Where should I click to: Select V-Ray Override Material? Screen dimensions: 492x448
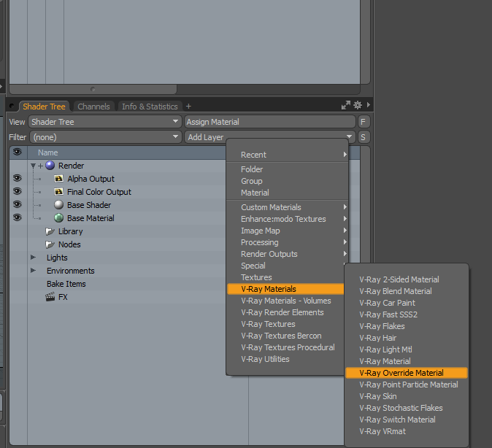point(407,373)
